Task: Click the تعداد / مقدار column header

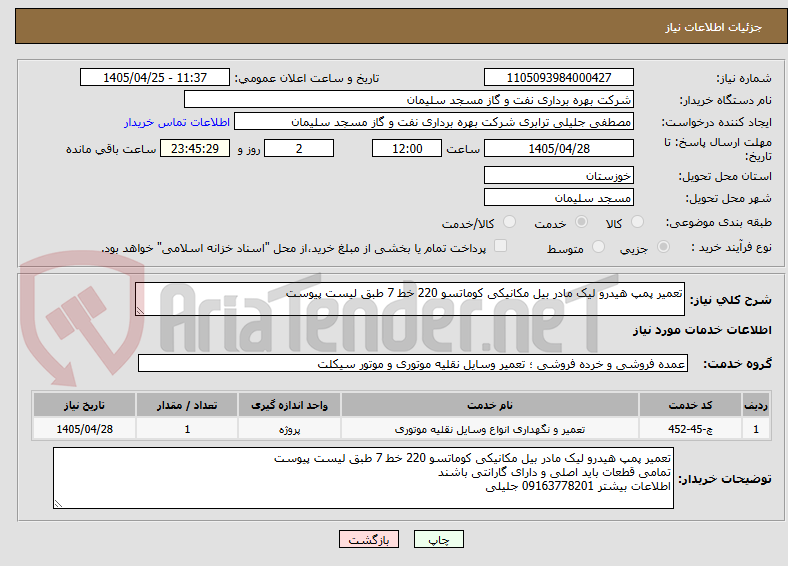Action: [187, 405]
